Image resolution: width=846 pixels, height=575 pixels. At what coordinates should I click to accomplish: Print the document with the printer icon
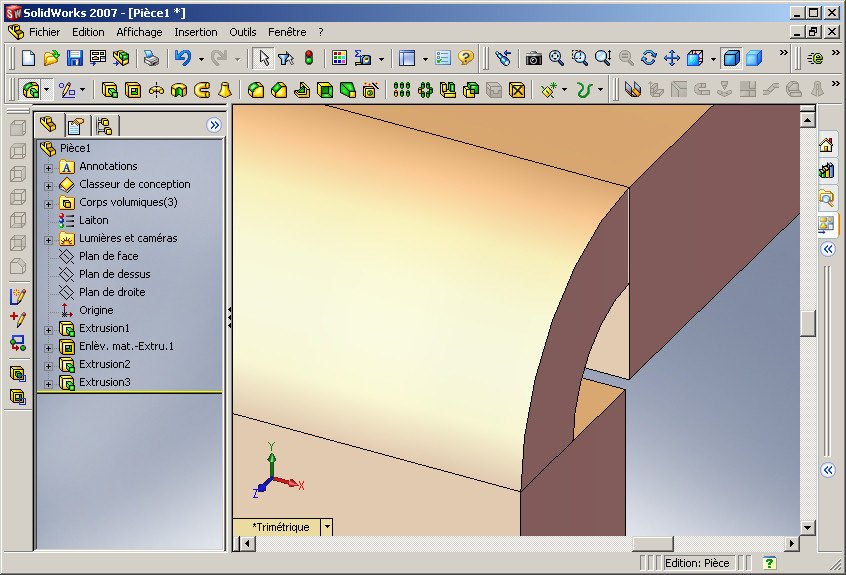pyautogui.click(x=152, y=58)
